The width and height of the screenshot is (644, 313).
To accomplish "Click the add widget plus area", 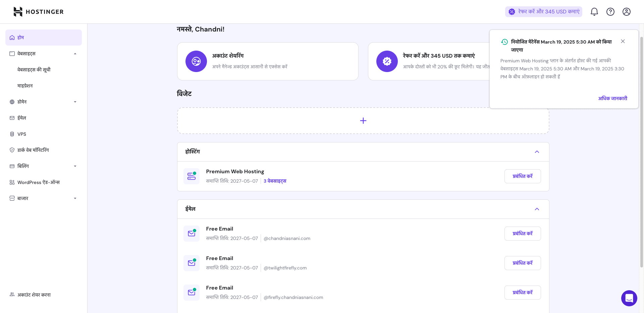I will pyautogui.click(x=363, y=121).
